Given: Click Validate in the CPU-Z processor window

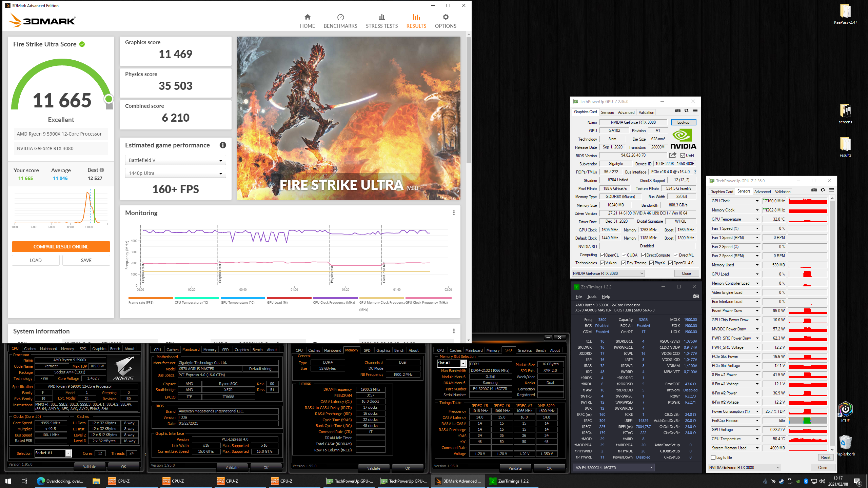Looking at the screenshot, I should pyautogui.click(x=90, y=467).
